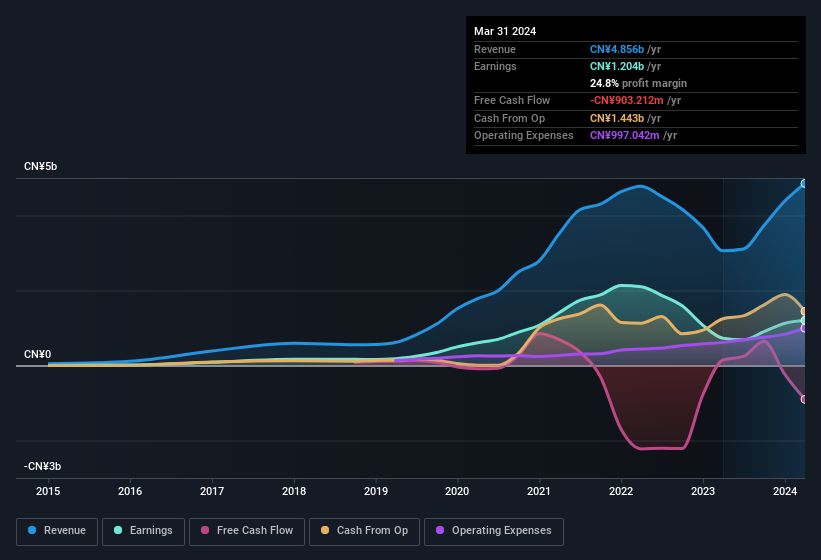
Task: Toggle the Cash From Op legend button
Action: click(x=364, y=531)
